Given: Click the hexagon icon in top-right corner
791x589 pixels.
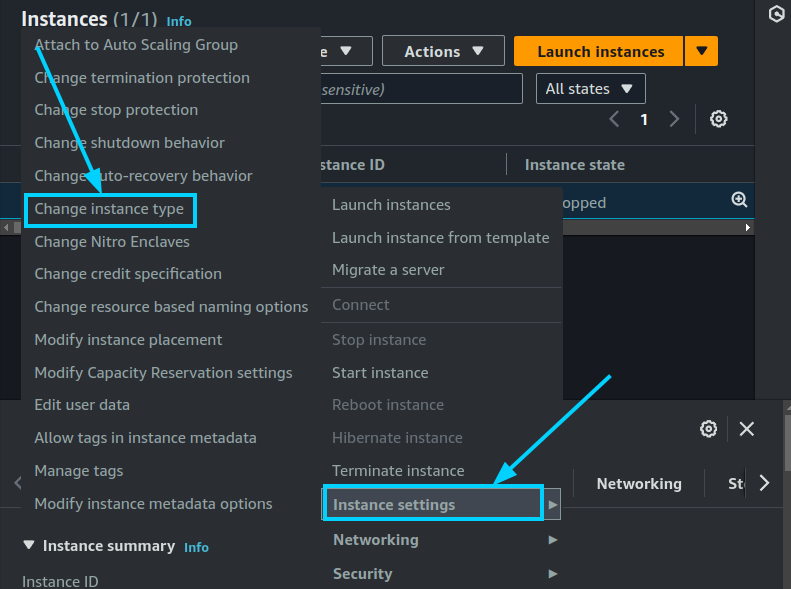Looking at the screenshot, I should pos(775,14).
